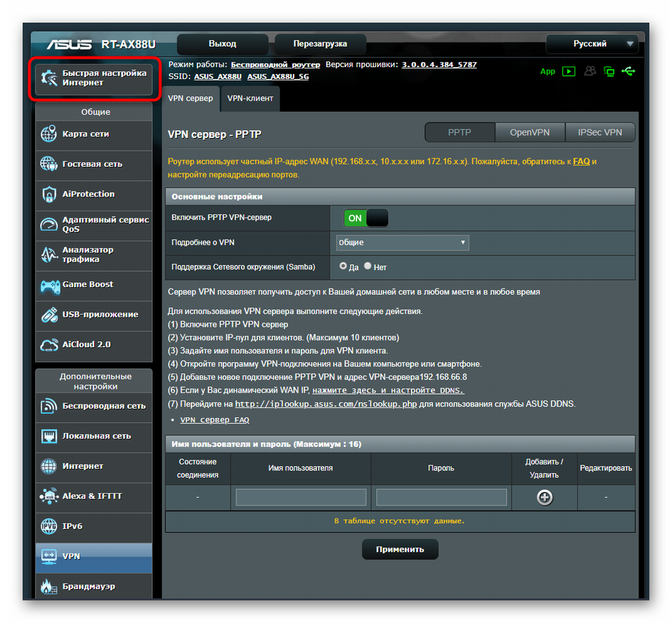Select the 'Да' radio button for Samba support
The width and height of the screenshot is (672, 623).
pos(344,267)
